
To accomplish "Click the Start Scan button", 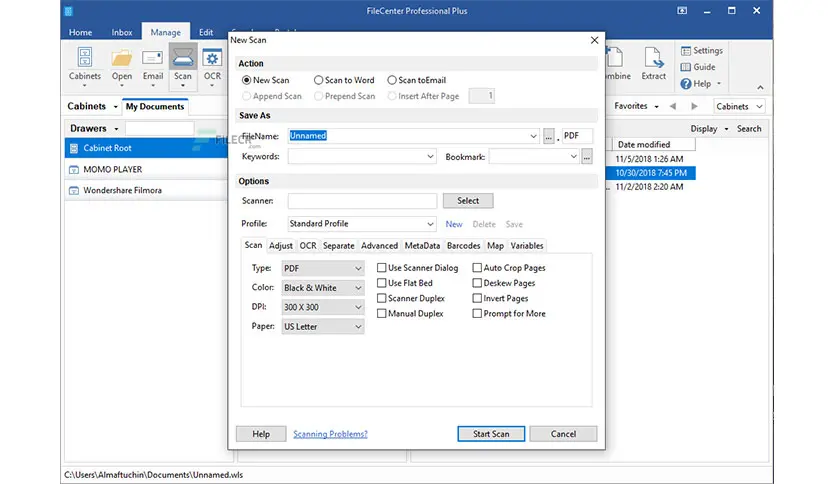I will click(491, 434).
